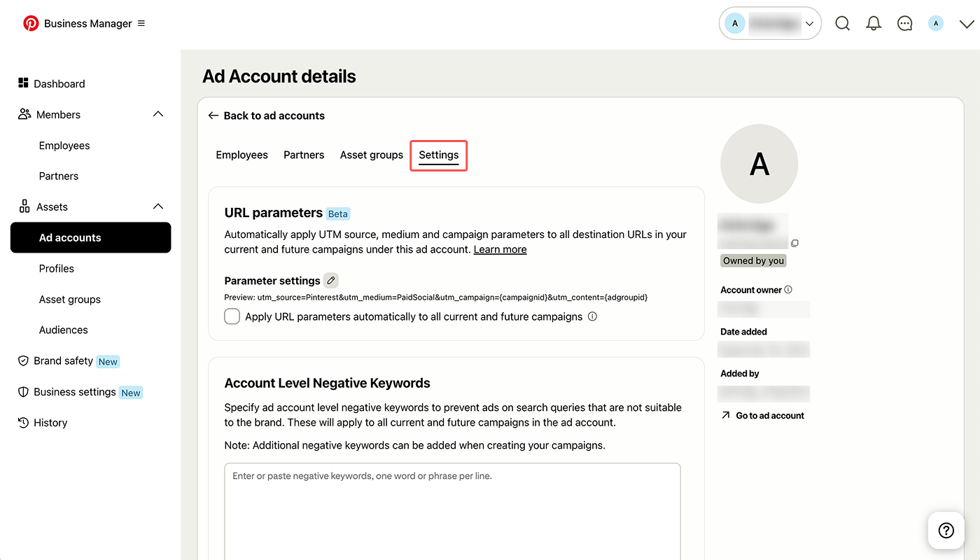This screenshot has height=560, width=980.
Task: Copy the ad account ID icon
Action: point(794,244)
